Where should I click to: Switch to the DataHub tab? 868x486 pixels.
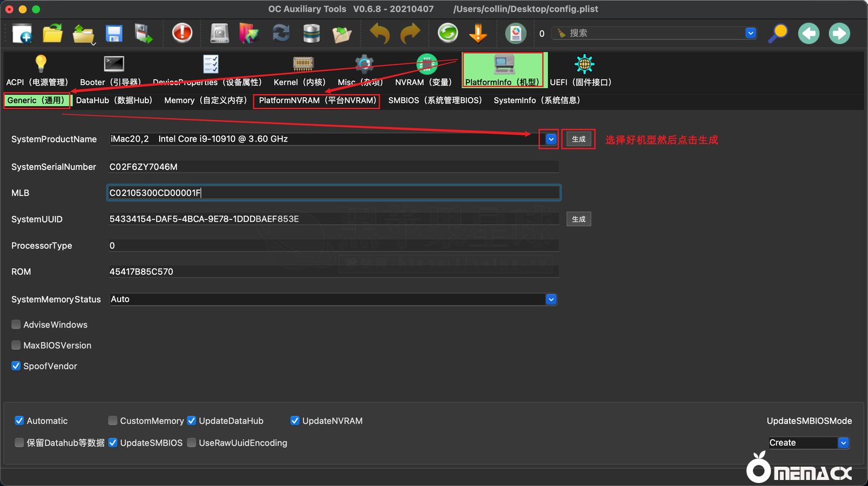(x=115, y=101)
